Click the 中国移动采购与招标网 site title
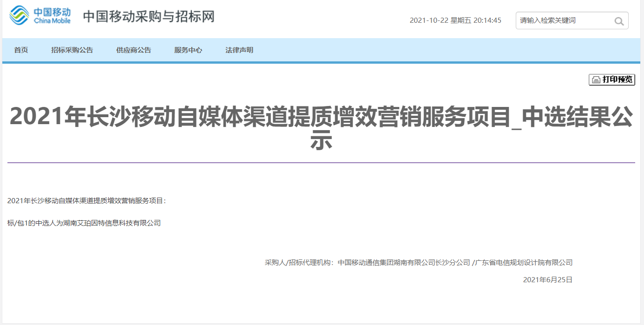This screenshot has height=325, width=644. [149, 17]
